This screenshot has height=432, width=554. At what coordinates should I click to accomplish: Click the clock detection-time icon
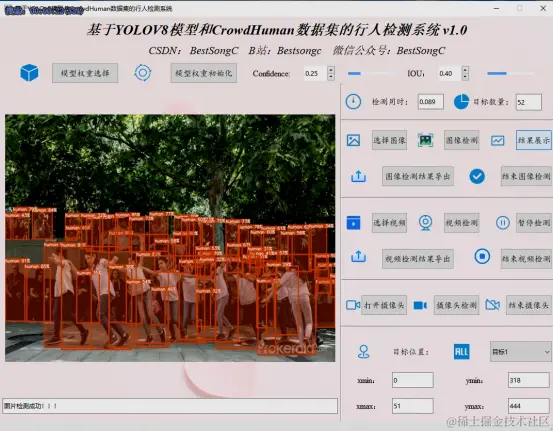(353, 102)
